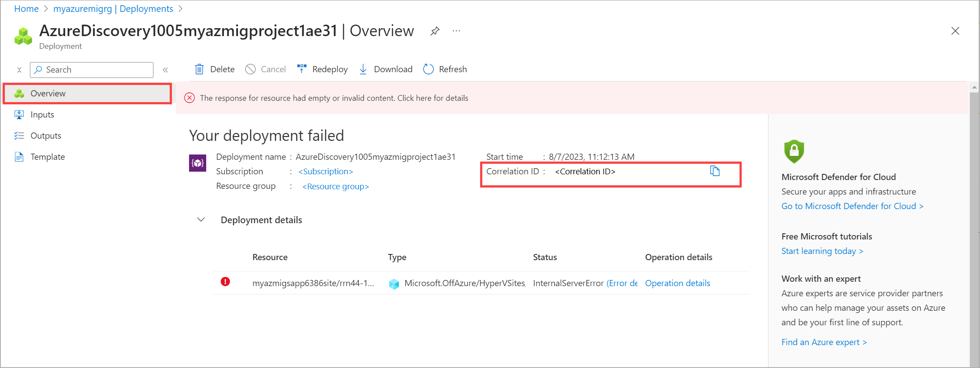Select the Redeploy icon
This screenshot has height=368, width=980.
pyautogui.click(x=301, y=69)
